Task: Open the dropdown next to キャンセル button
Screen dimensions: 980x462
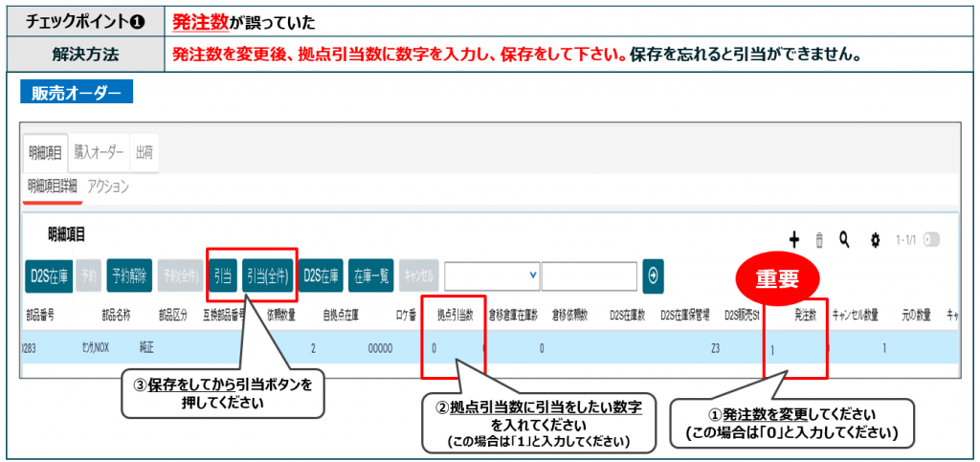Action: tap(492, 275)
